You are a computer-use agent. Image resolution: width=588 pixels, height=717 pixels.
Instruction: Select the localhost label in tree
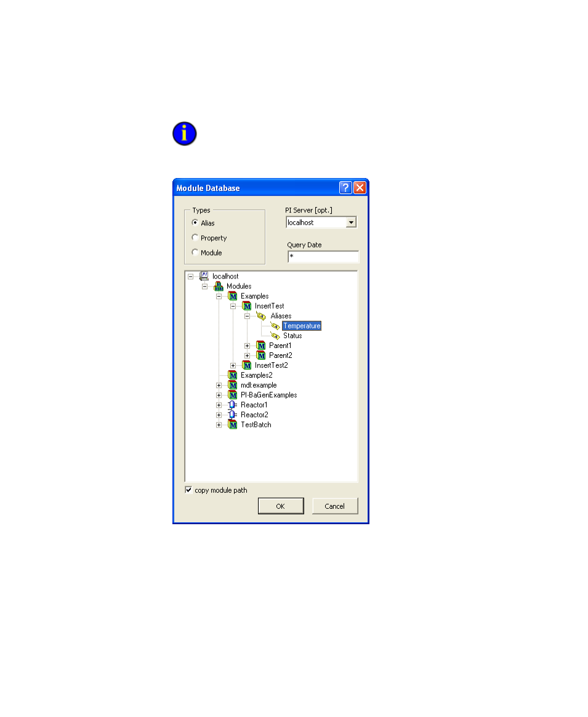click(x=225, y=276)
